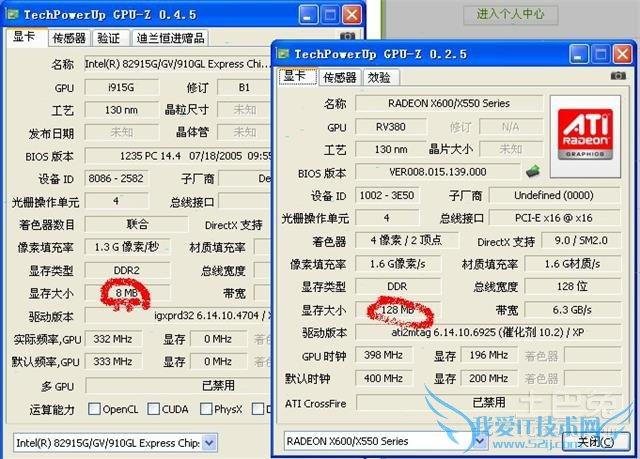
Task: Enable the OpenCL checkbox
Action: [94, 408]
